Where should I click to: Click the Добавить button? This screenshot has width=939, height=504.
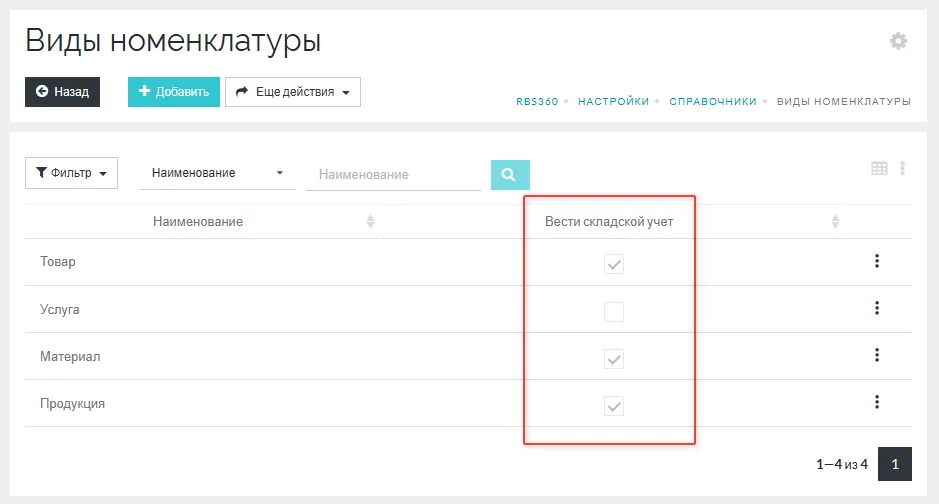click(x=174, y=92)
